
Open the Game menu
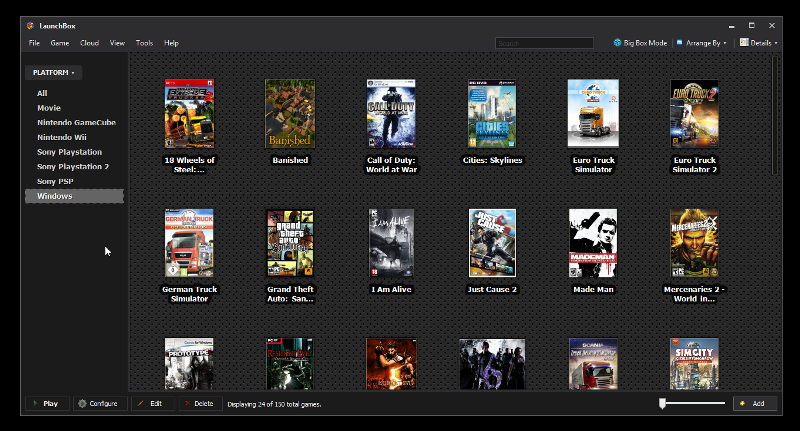tap(60, 43)
